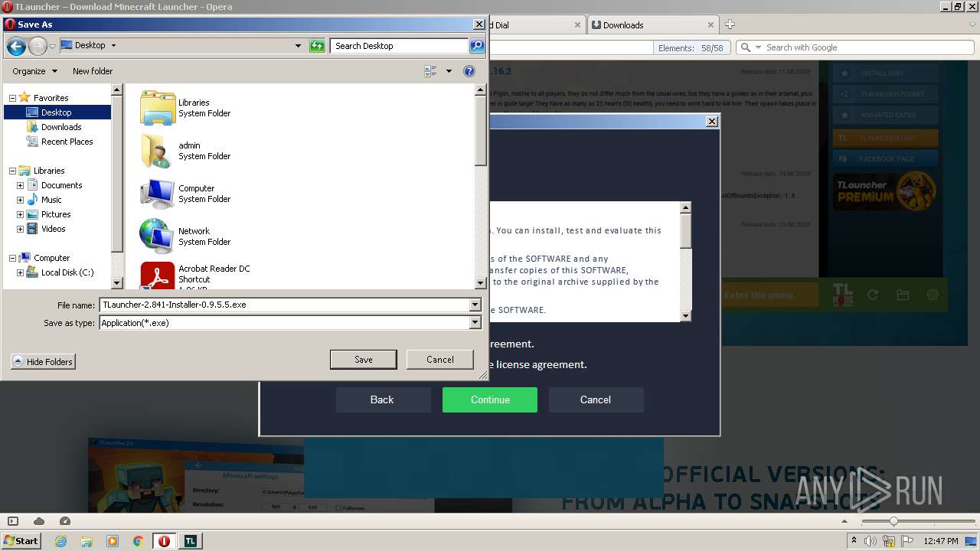Click Cancel in the TLauncher installer
Image resolution: width=980 pixels, height=551 pixels.
click(596, 399)
